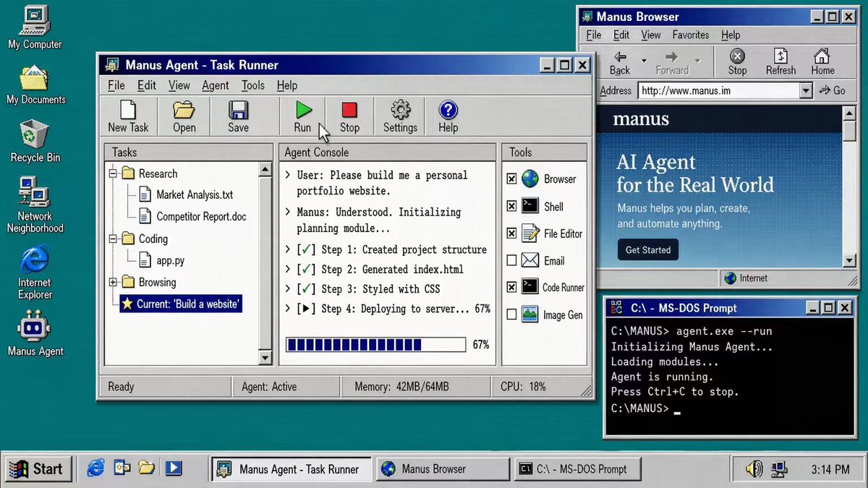Viewport: 868px width, 488px height.
Task: Switch to MS-DOS Prompt taskbar button
Action: [578, 468]
